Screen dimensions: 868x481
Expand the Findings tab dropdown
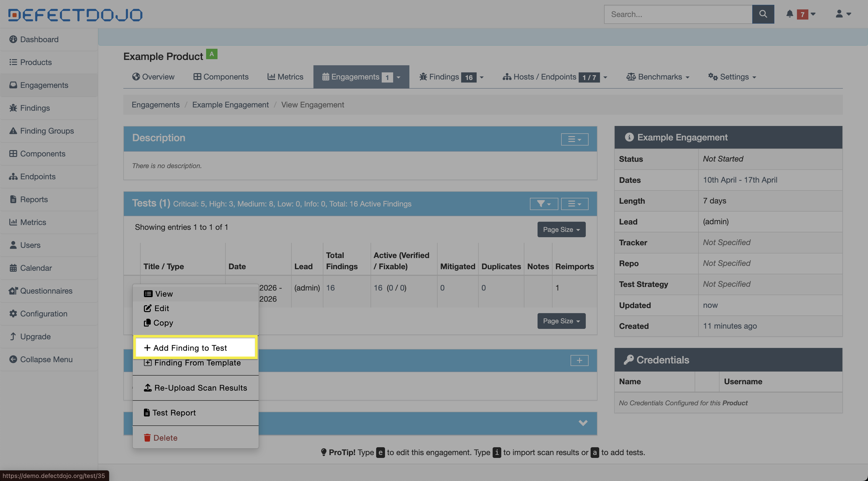click(481, 77)
